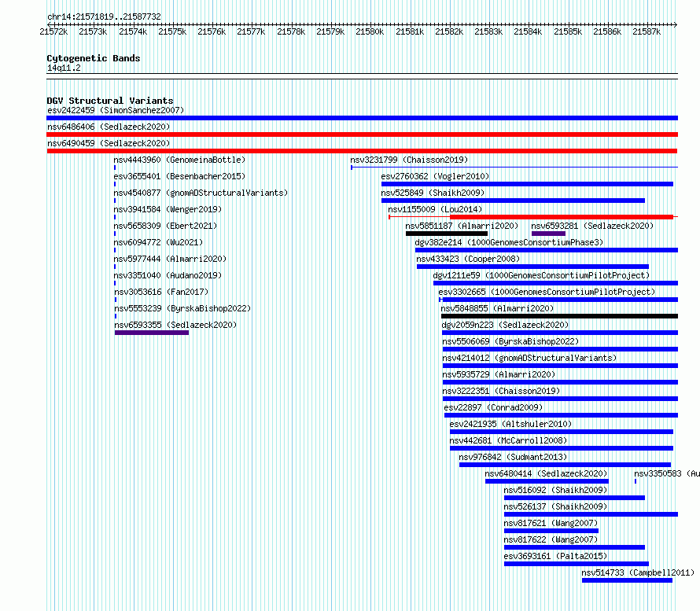Click the nsv6490459 (Sedlazeck2020) label
Viewport: 700px width, 611px height.
(109, 143)
